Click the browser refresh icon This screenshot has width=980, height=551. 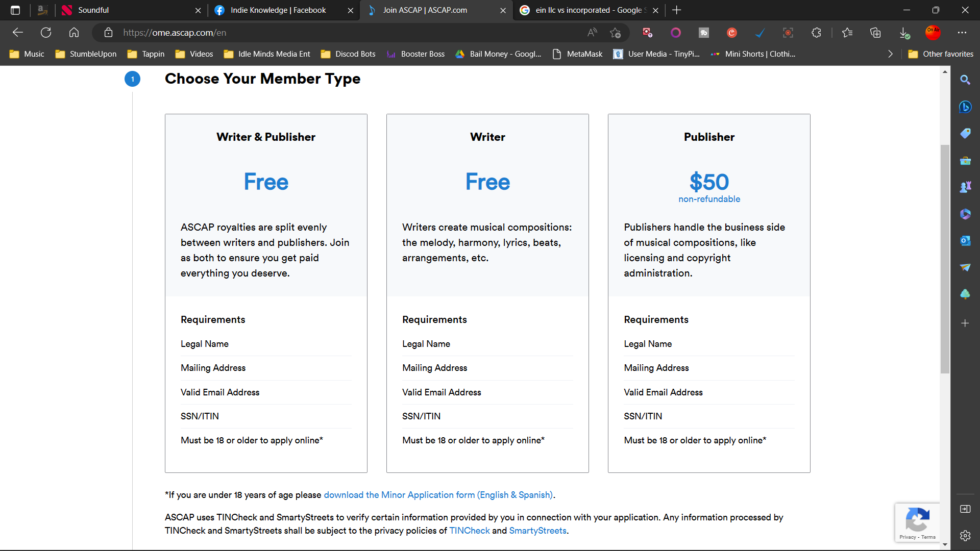(x=46, y=33)
